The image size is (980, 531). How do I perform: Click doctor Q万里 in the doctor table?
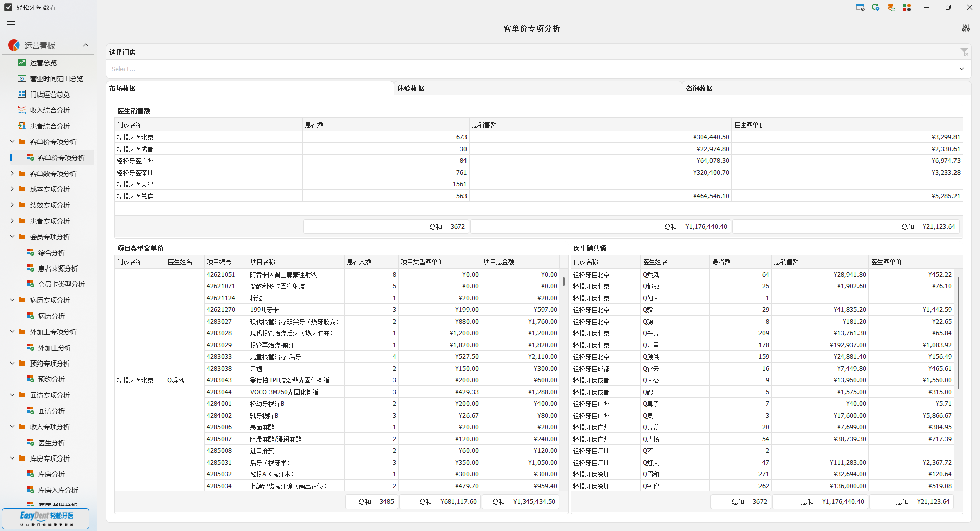(x=651, y=345)
